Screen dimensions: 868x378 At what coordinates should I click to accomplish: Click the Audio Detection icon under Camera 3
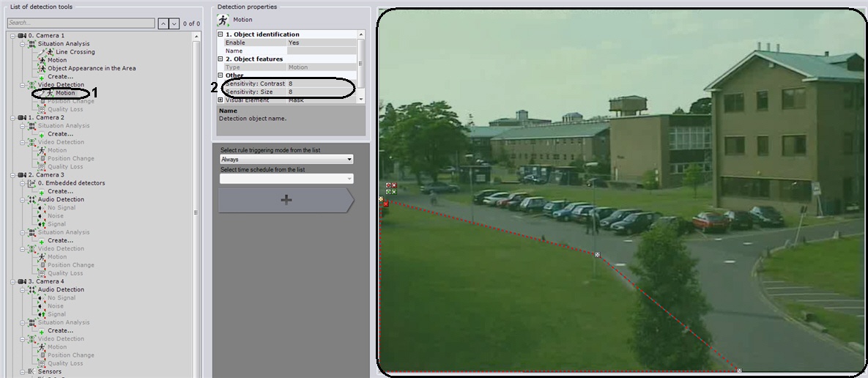[31, 199]
